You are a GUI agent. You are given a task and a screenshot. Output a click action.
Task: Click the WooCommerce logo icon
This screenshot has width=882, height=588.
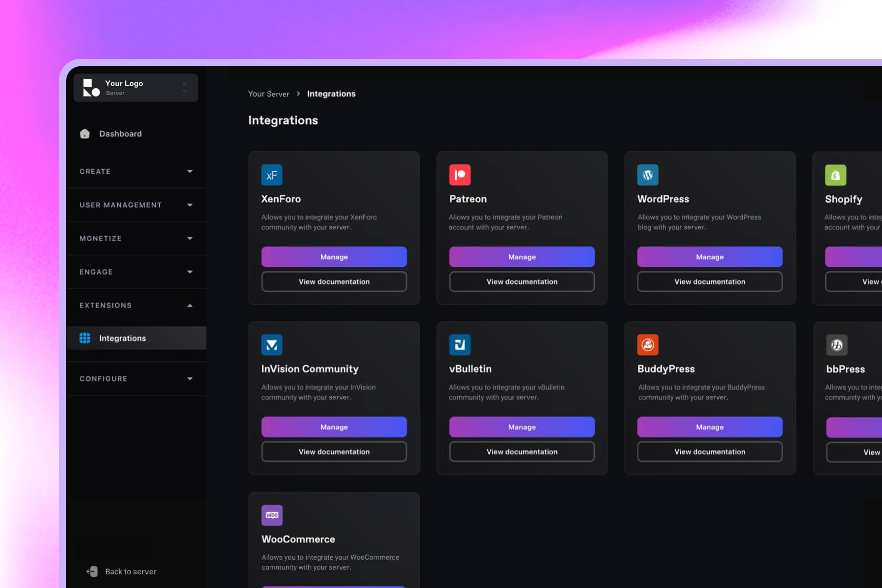[272, 515]
